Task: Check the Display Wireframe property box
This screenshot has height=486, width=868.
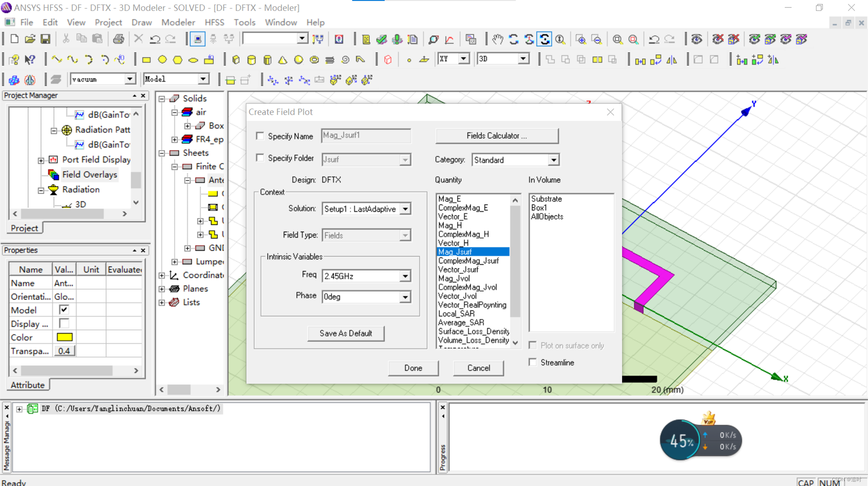Action: [x=64, y=324]
